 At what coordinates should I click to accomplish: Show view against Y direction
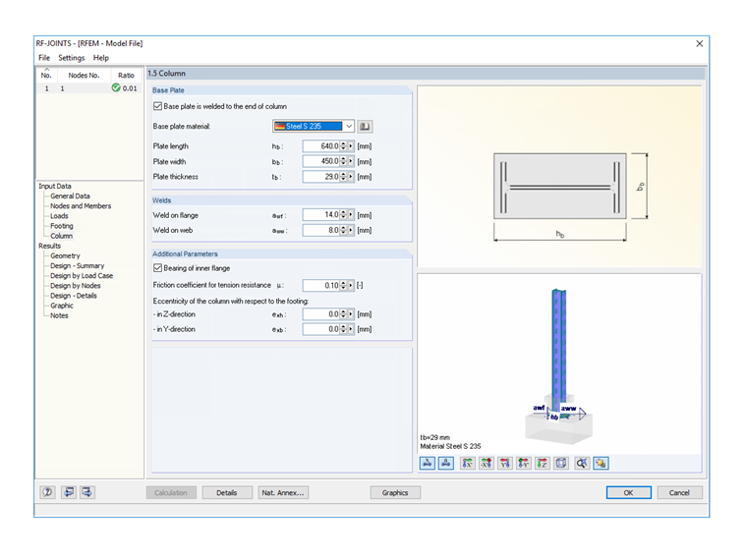[524, 463]
